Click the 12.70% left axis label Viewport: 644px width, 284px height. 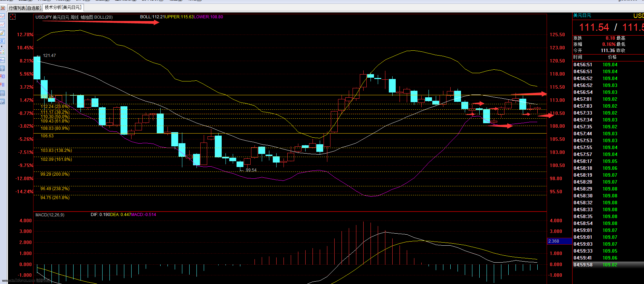tap(25, 35)
